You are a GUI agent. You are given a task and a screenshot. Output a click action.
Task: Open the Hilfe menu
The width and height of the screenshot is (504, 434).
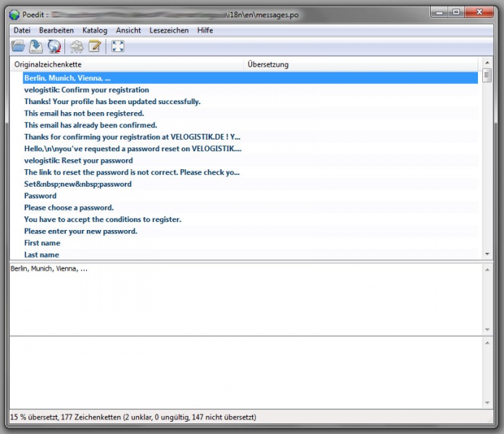click(205, 30)
